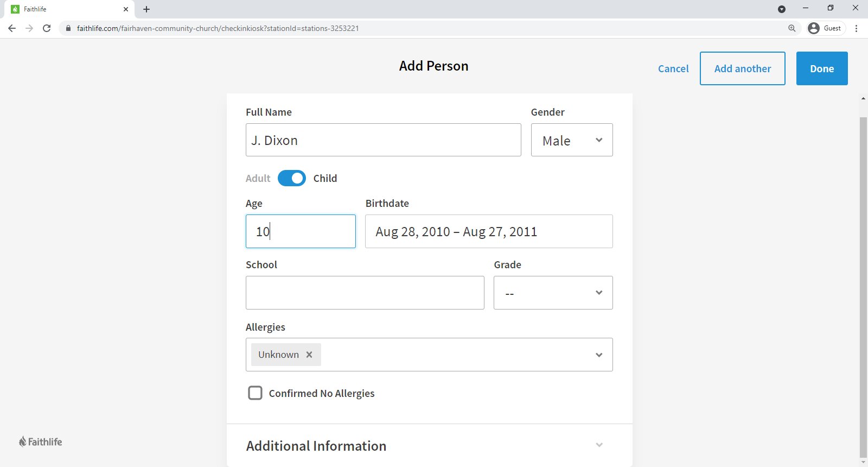The height and width of the screenshot is (467, 868).
Task: Open Chrome's three-dot menu
Action: tap(856, 28)
